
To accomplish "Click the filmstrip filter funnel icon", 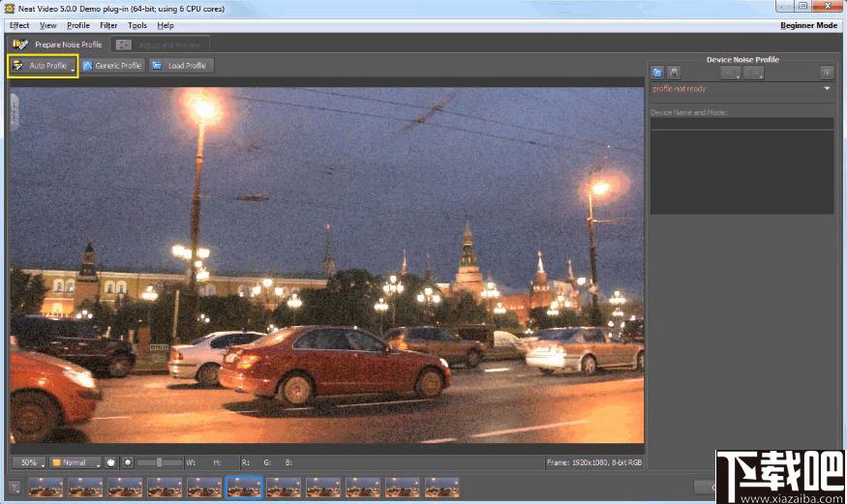I will point(15,488).
